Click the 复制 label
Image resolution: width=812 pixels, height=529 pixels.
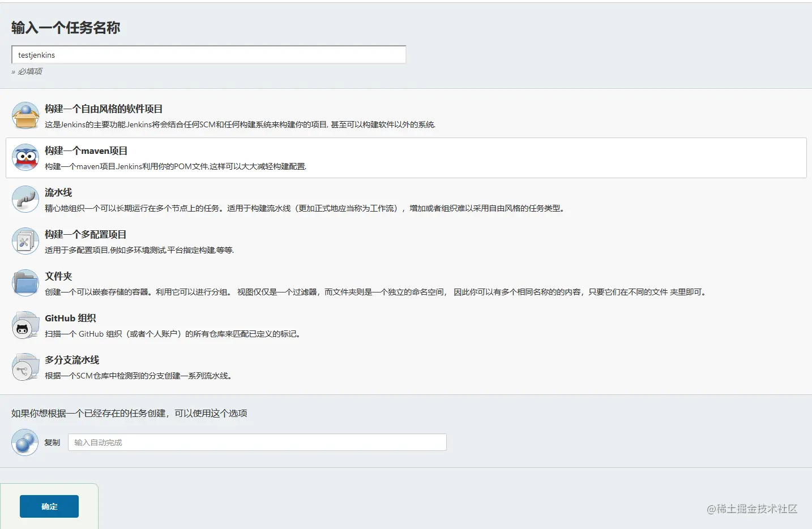click(52, 442)
